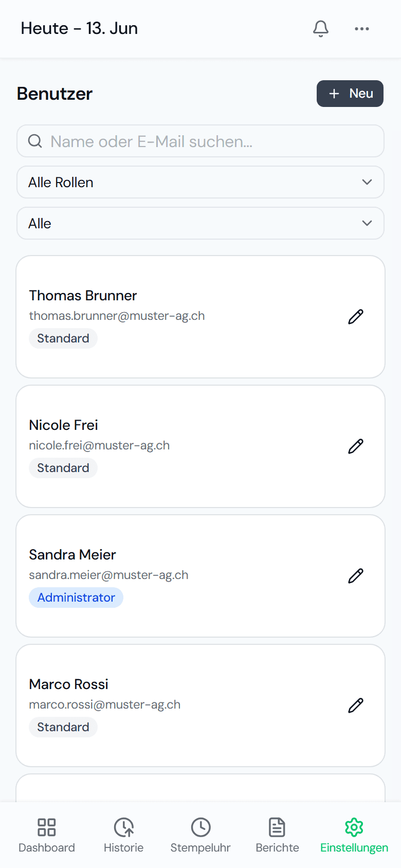Go to the Dashboard tab
Image resolution: width=401 pixels, height=868 pixels.
[47, 835]
